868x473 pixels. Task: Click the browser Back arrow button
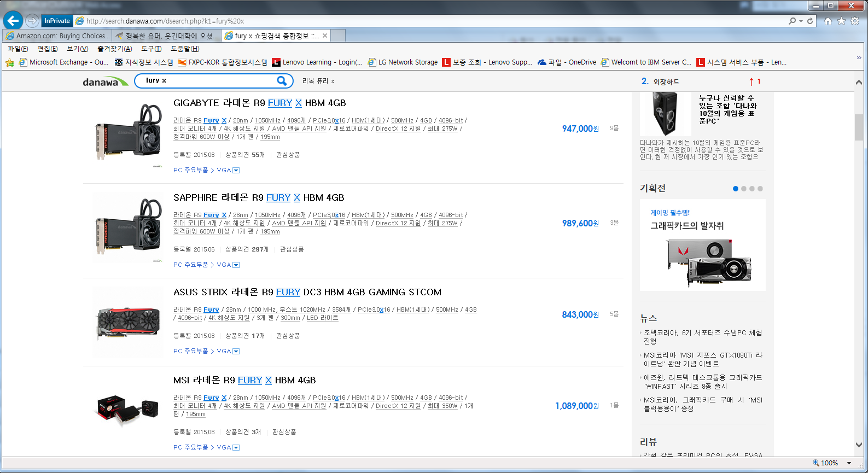[x=13, y=21]
